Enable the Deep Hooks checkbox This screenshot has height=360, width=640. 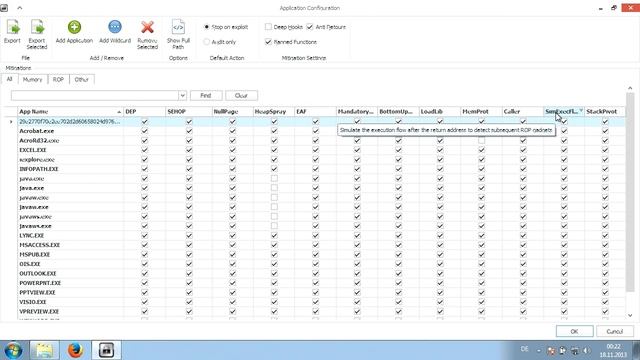click(x=268, y=27)
